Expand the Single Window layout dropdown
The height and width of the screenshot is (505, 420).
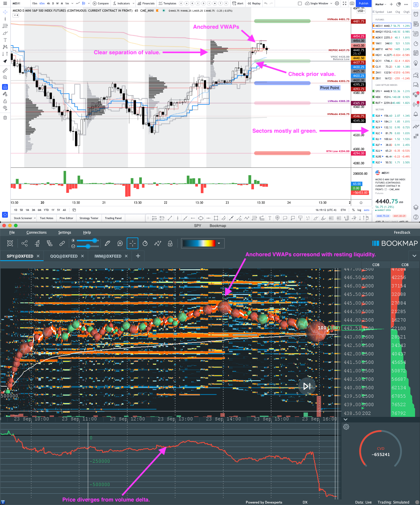coord(331,4)
